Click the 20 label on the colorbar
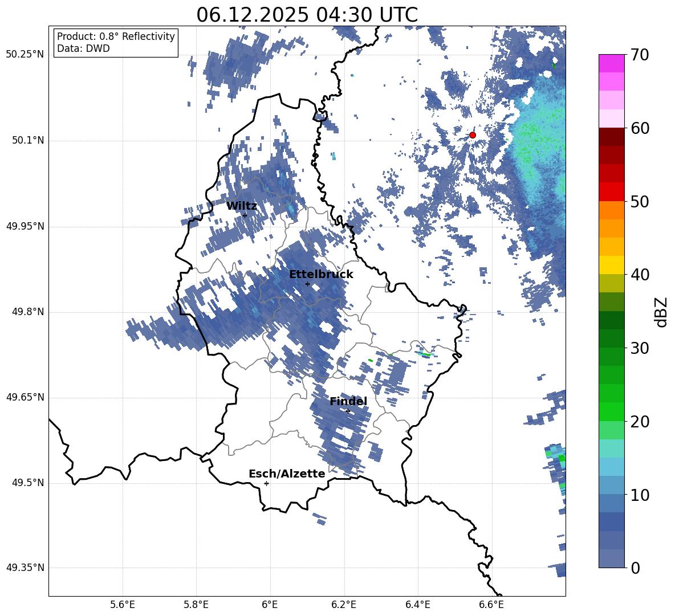Image resolution: width=675 pixels, height=616 pixels. pyautogui.click(x=640, y=421)
